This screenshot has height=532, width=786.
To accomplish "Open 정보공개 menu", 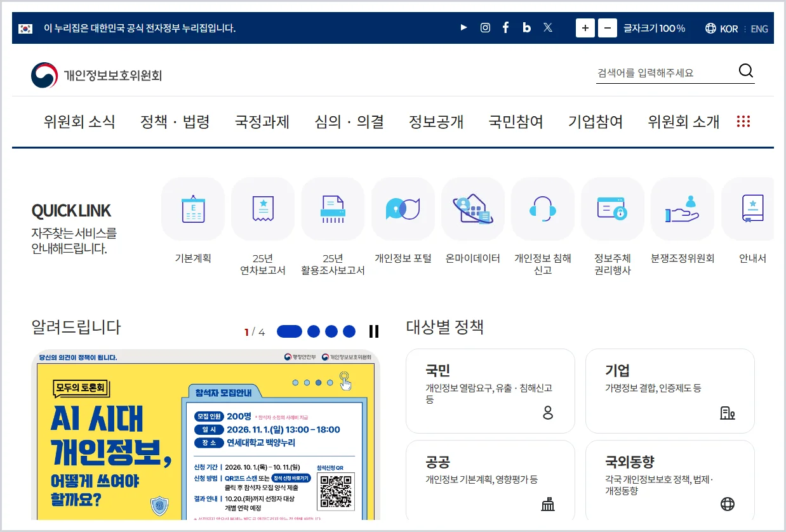I will tap(436, 122).
